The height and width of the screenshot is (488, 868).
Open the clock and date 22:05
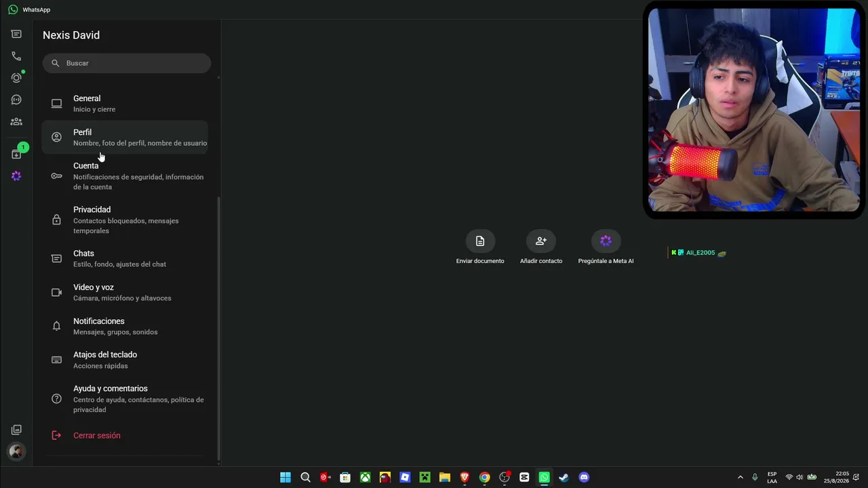837,477
